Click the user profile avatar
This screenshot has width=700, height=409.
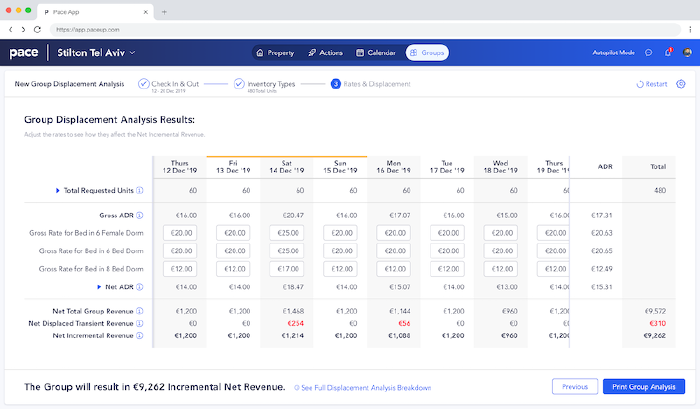coord(685,52)
